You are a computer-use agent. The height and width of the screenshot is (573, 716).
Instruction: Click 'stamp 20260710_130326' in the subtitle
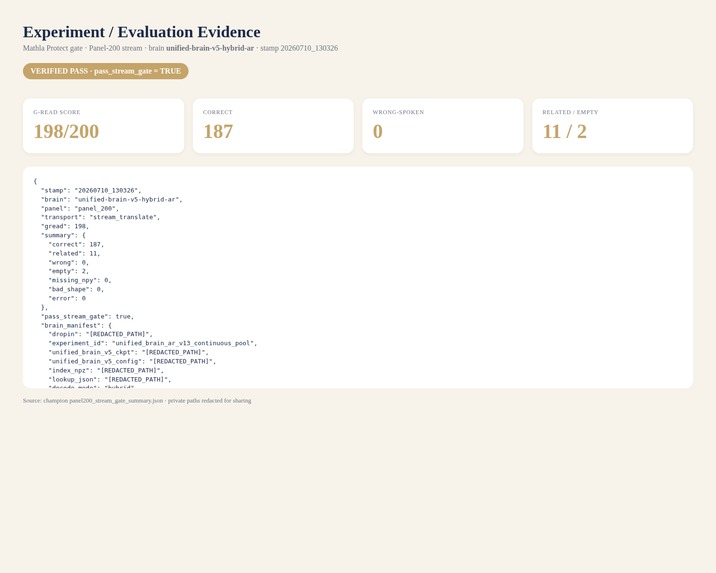coord(299,48)
